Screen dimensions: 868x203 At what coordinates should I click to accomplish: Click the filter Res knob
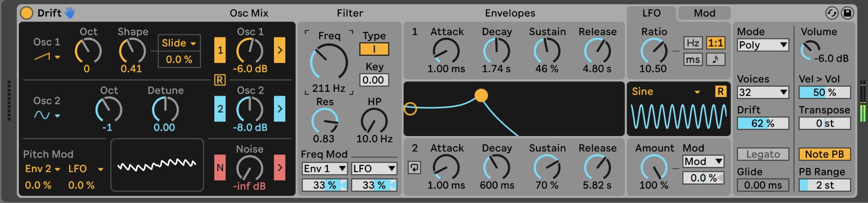click(x=324, y=121)
